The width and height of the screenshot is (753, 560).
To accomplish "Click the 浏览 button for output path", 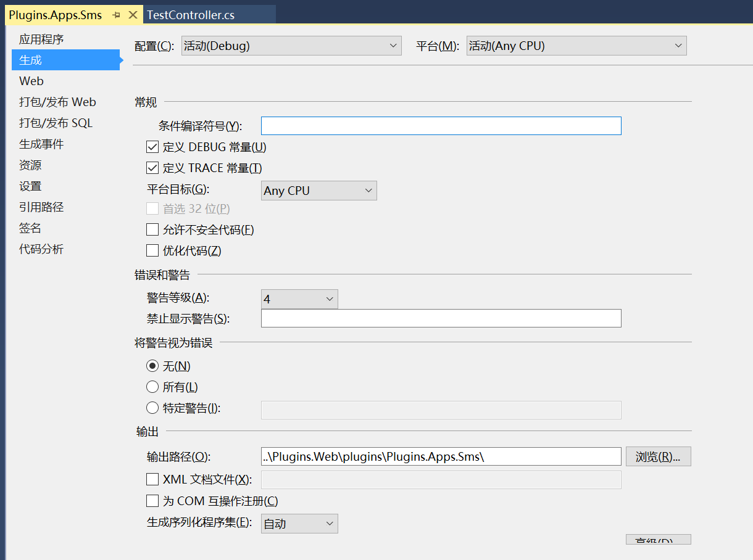I will click(658, 457).
